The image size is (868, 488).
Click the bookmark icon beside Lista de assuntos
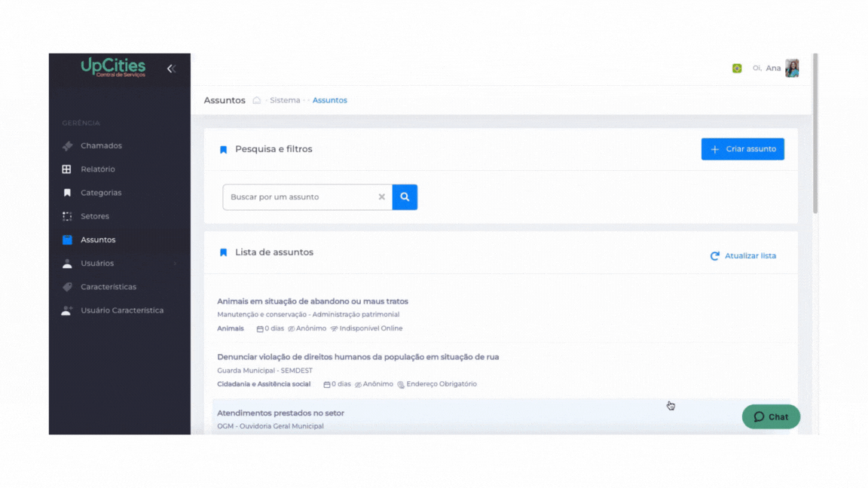pos(224,252)
